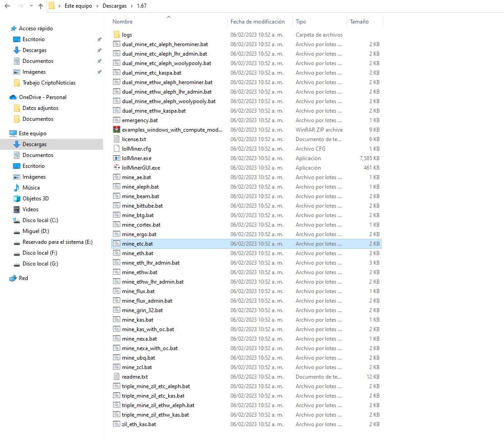Click dual_mine_etc_aleph_herominer.bat file icon
Image resolution: width=504 pixels, height=437 pixels.
117,44
